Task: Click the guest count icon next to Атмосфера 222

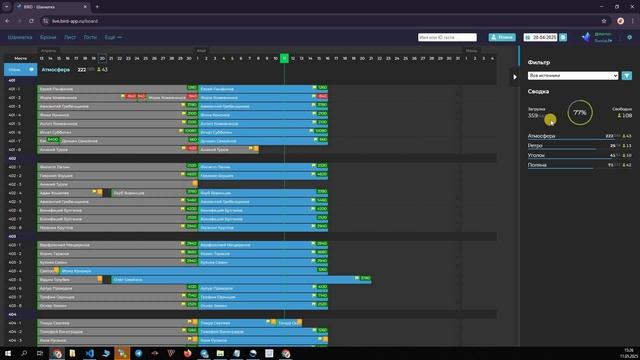Action: 99,70
